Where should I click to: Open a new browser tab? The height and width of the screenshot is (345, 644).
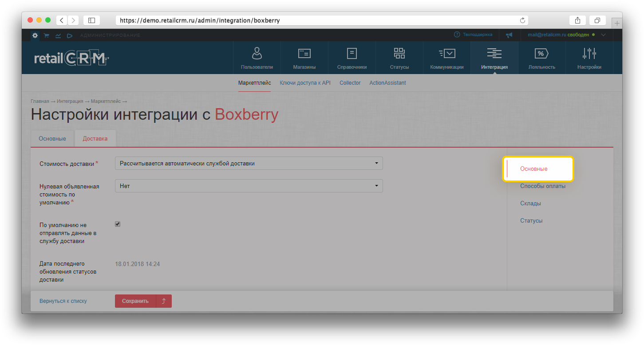617,23
